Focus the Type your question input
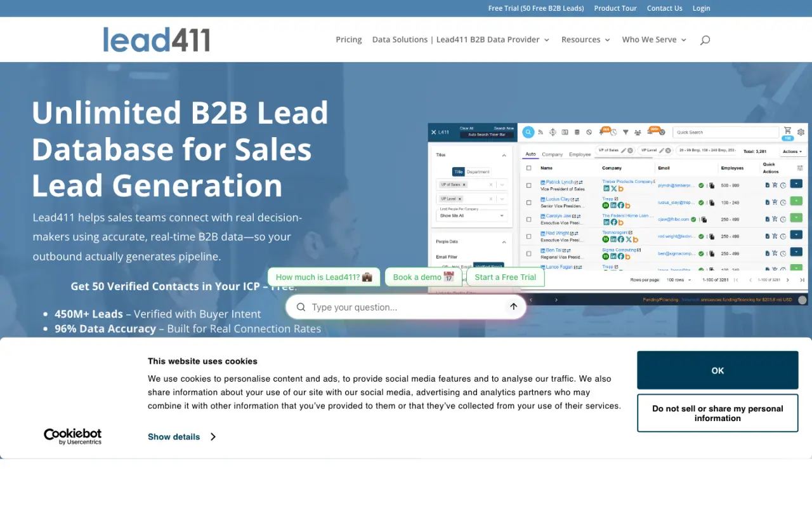Screen dimensions: 812x508 point(406,307)
